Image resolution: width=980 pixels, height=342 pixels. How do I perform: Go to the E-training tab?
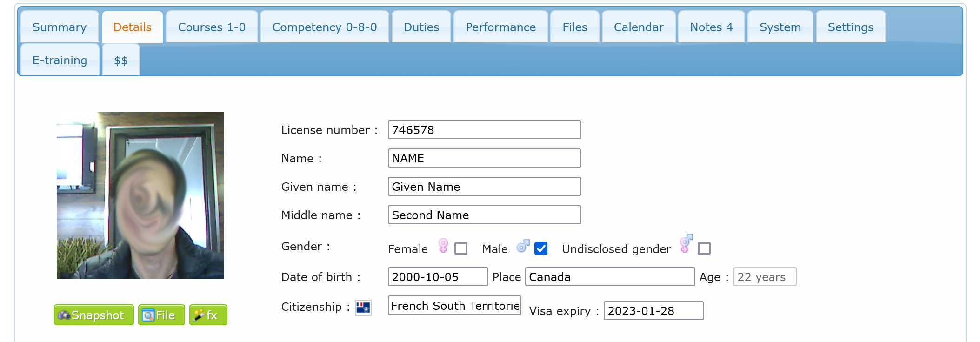(60, 60)
